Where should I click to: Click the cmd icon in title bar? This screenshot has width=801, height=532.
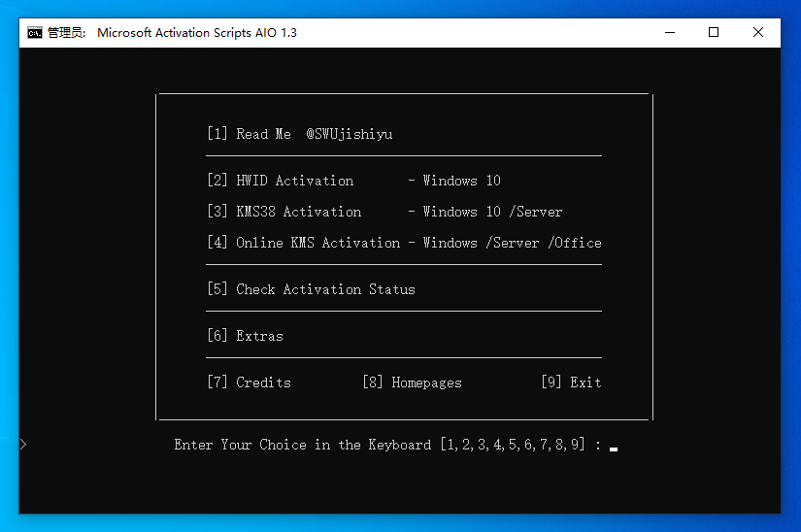pos(35,33)
